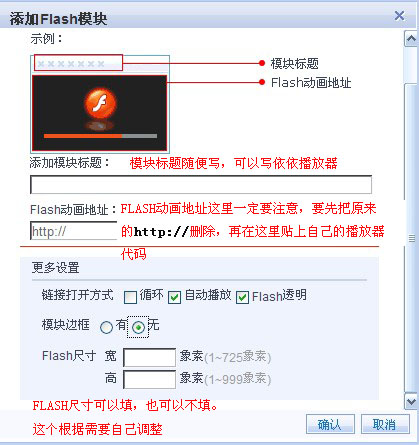Image resolution: width=419 pixels, height=445 pixels.
Task: Click the scrollbar up arrow
Action: (411, 38)
